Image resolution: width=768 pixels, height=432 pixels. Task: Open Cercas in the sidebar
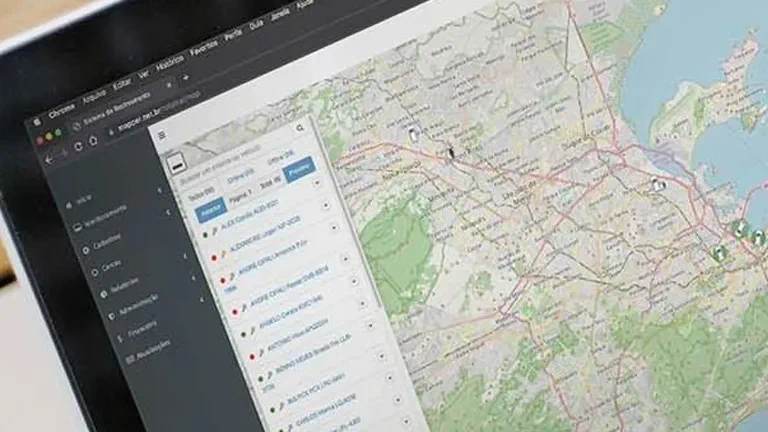[111, 266]
